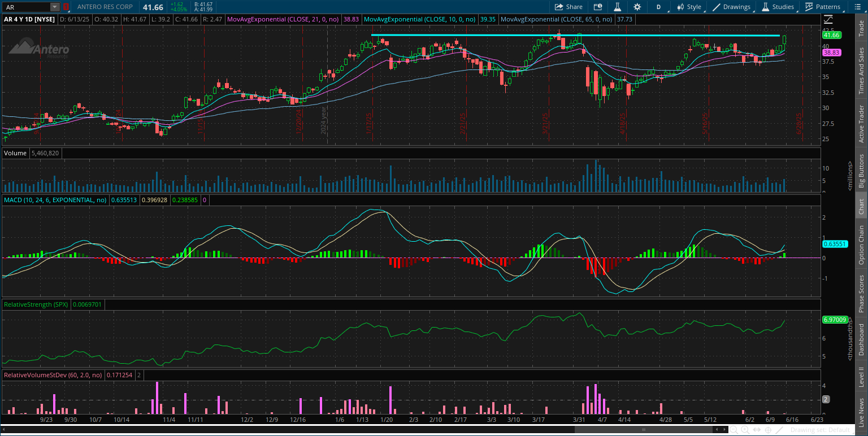The image size is (868, 436).
Task: Open the Drawings dropdown
Action: coord(732,7)
